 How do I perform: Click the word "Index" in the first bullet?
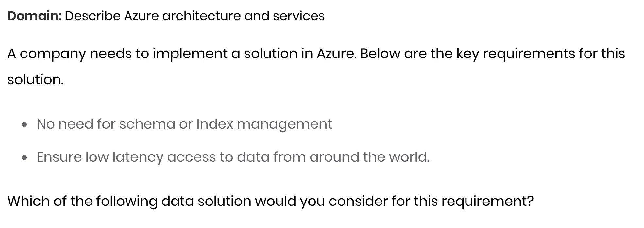[215, 124]
